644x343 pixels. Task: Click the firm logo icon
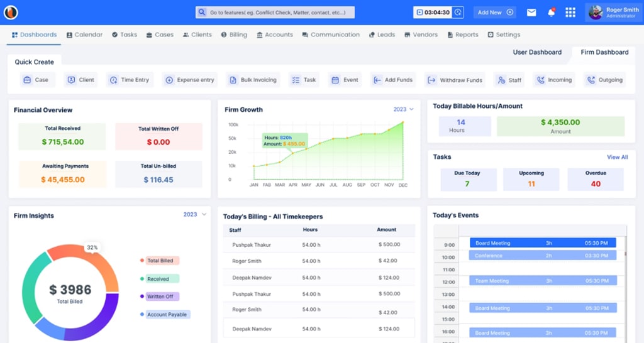[11, 12]
